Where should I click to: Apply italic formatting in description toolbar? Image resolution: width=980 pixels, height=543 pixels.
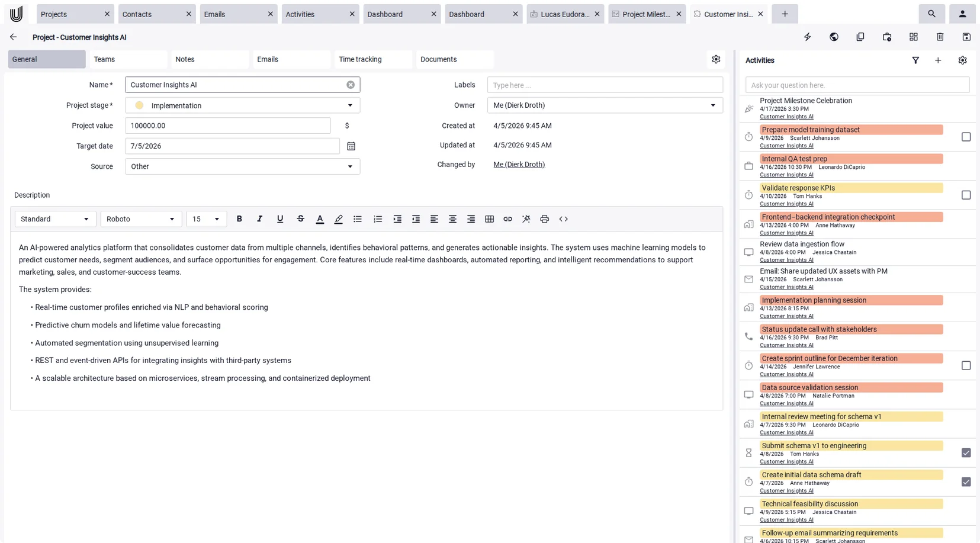tap(259, 219)
